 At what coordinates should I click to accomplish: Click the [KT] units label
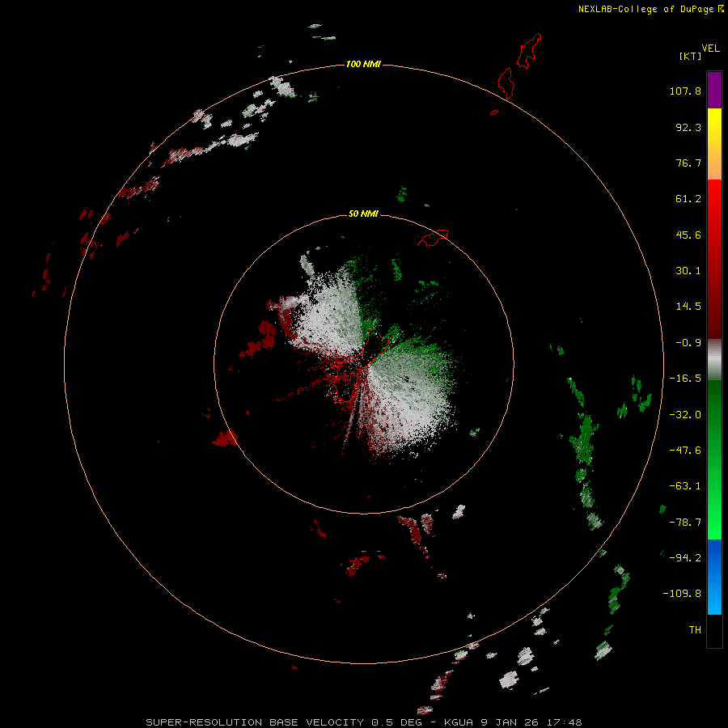[690, 56]
